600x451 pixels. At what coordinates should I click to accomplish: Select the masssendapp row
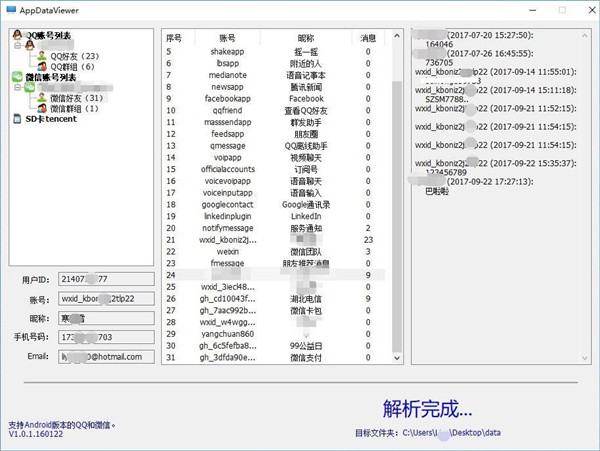[274, 122]
